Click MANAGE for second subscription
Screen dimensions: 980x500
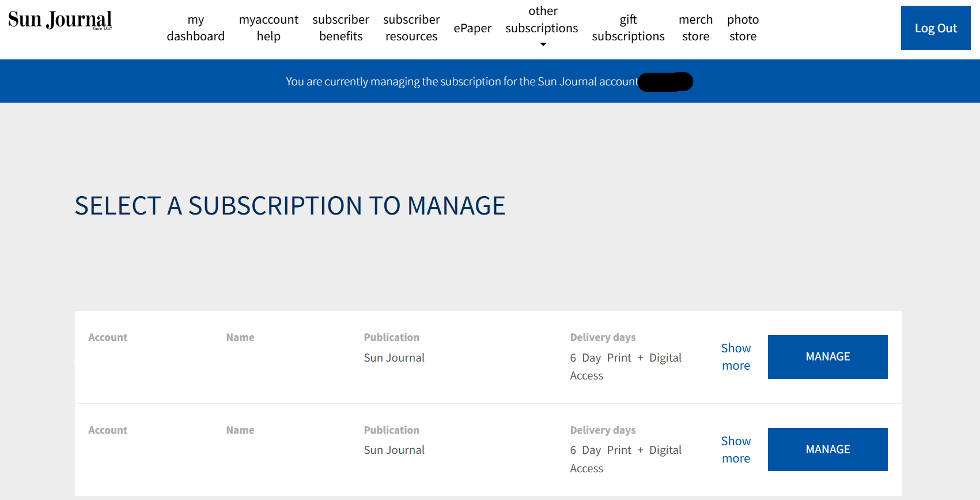pyautogui.click(x=828, y=449)
